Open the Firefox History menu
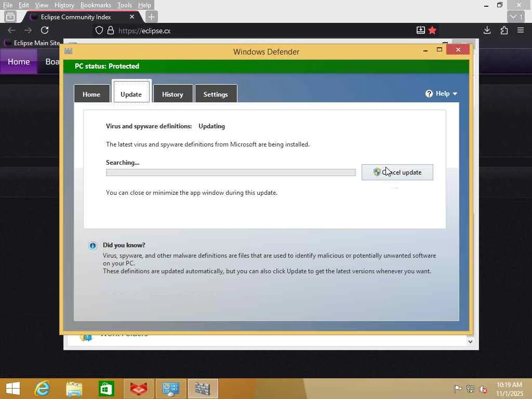 click(64, 5)
